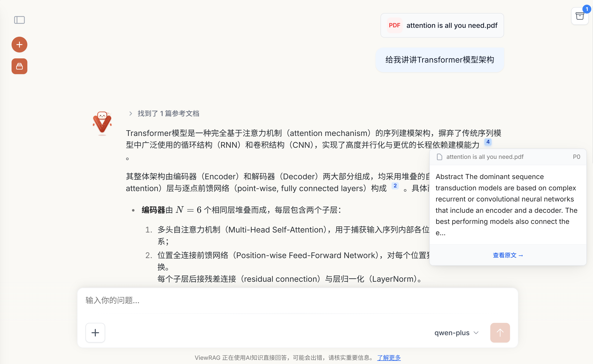Click the P0 page label in the citation popup

577,157
